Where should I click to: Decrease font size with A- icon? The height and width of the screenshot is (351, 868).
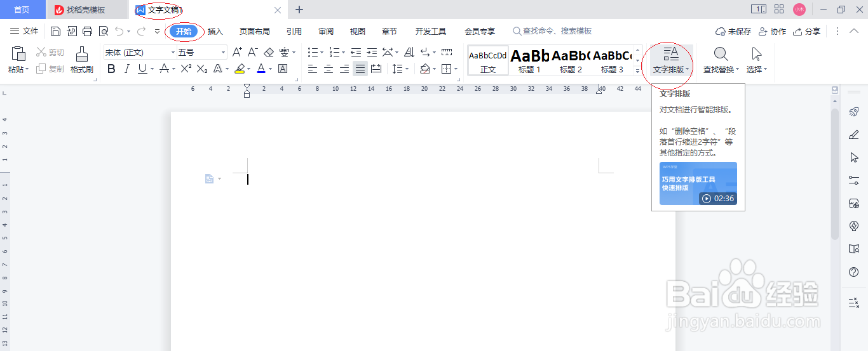coord(252,52)
